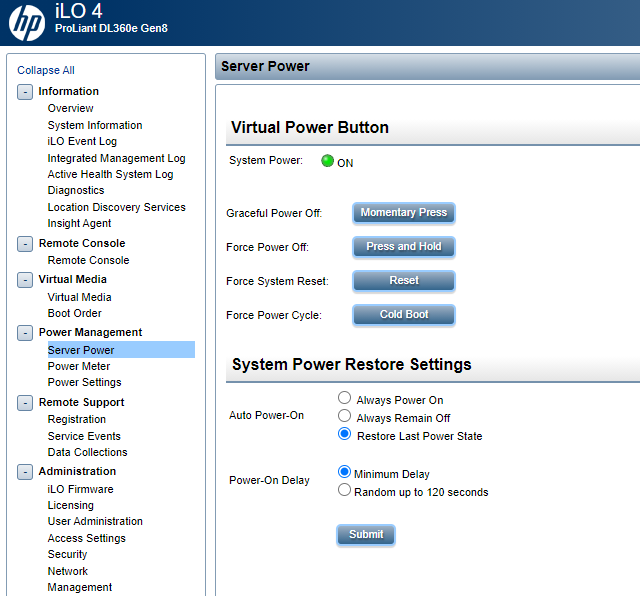Click the Cold Boot button
The width and height of the screenshot is (640, 596).
coord(404,314)
